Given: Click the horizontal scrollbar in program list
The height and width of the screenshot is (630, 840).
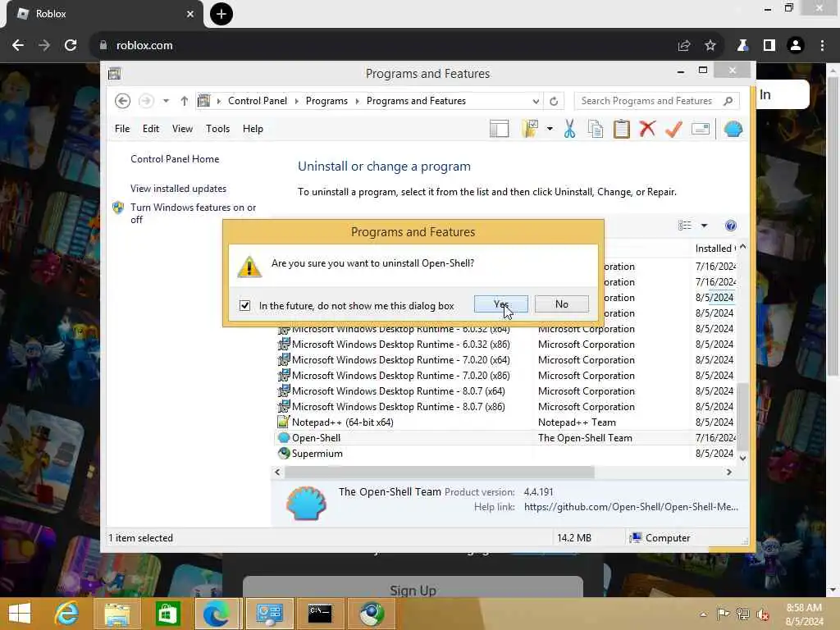Looking at the screenshot, I should (x=440, y=472).
